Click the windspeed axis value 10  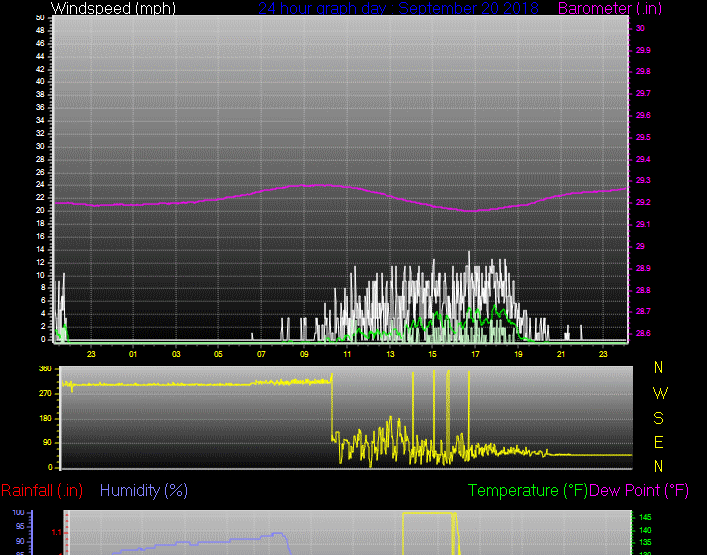tap(40, 275)
